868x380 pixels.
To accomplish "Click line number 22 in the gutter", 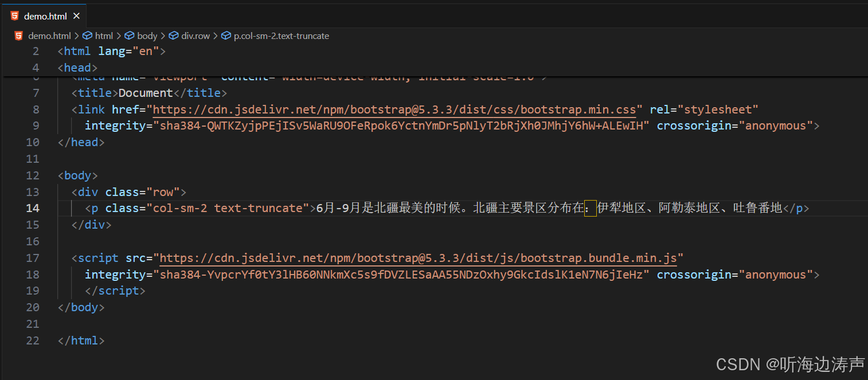I will (x=33, y=340).
